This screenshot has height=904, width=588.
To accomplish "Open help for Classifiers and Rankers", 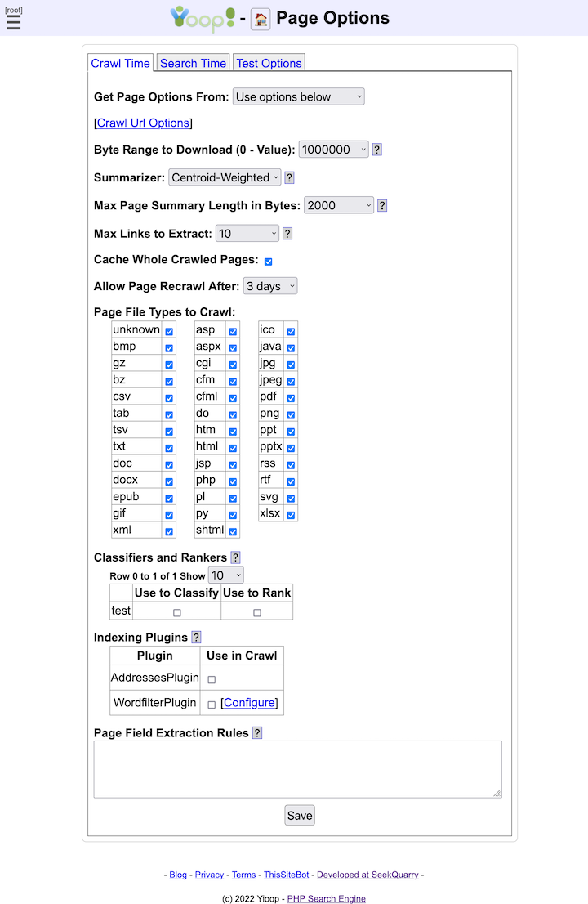I will pos(235,557).
